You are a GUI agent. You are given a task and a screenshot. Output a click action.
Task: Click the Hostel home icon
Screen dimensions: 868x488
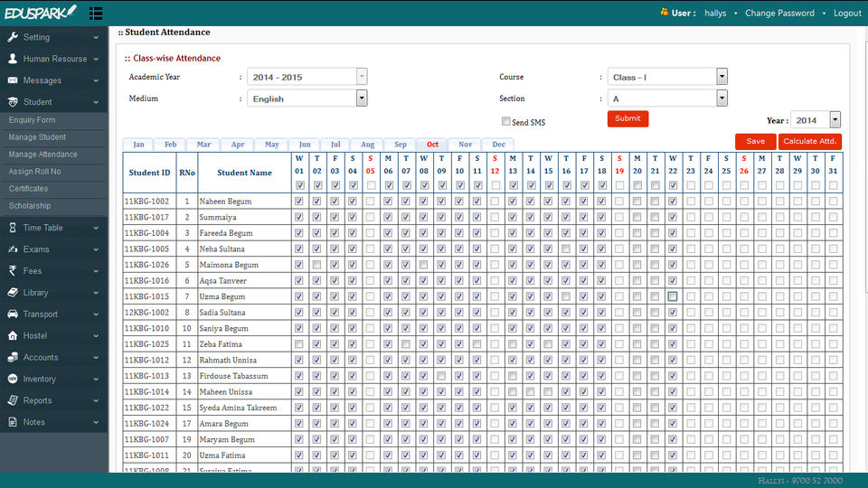point(13,335)
